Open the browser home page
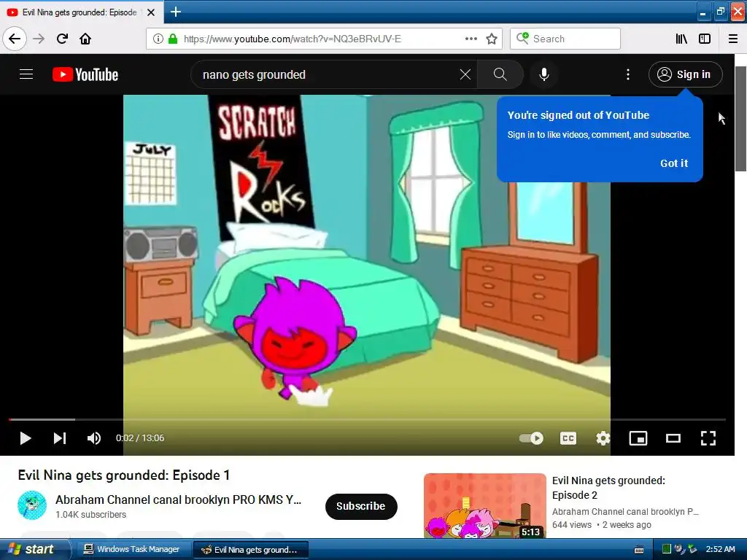The width and height of the screenshot is (747, 560). [x=85, y=39]
